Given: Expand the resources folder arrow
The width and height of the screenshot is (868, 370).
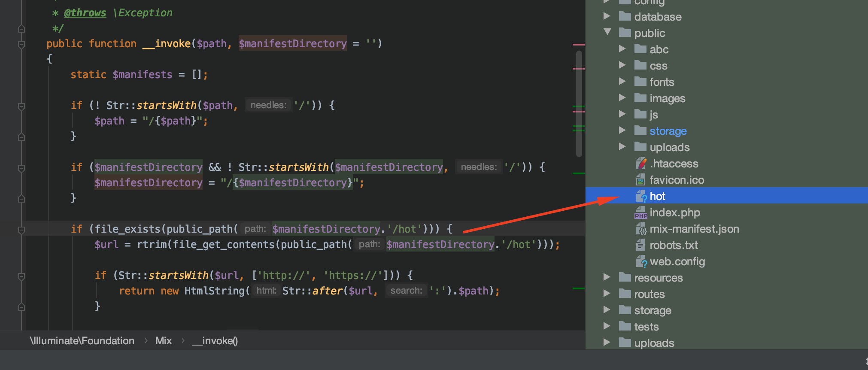Looking at the screenshot, I should (607, 277).
